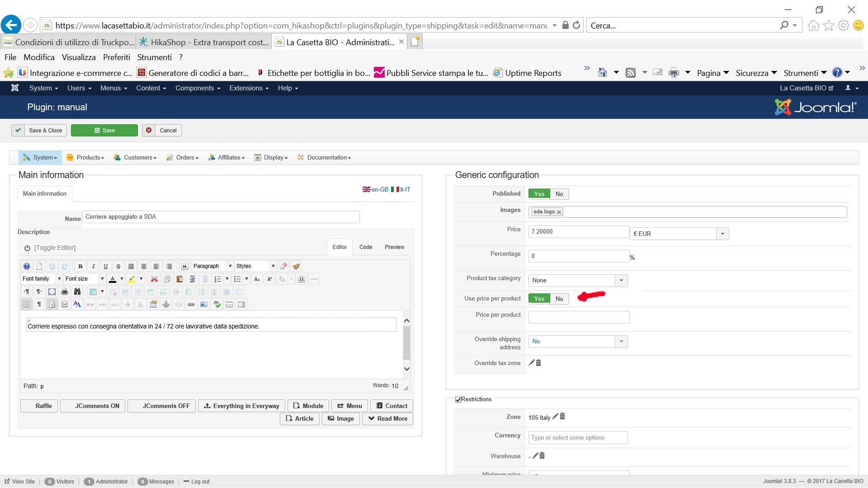Screen dimensions: 868x488
Task: Set Published to No
Action: click(559, 194)
